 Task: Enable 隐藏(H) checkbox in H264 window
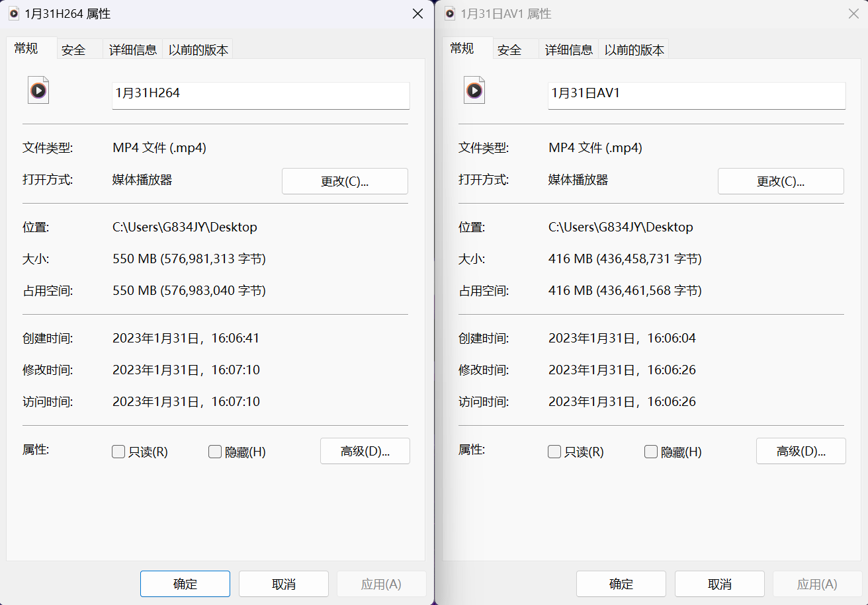click(214, 452)
